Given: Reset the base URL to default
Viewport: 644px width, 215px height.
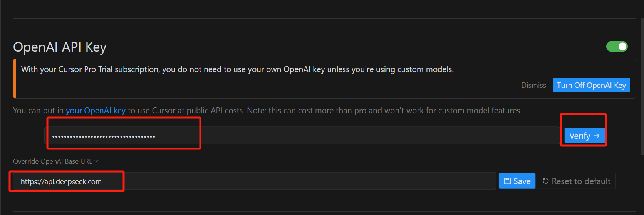Looking at the screenshot, I should 576,181.
